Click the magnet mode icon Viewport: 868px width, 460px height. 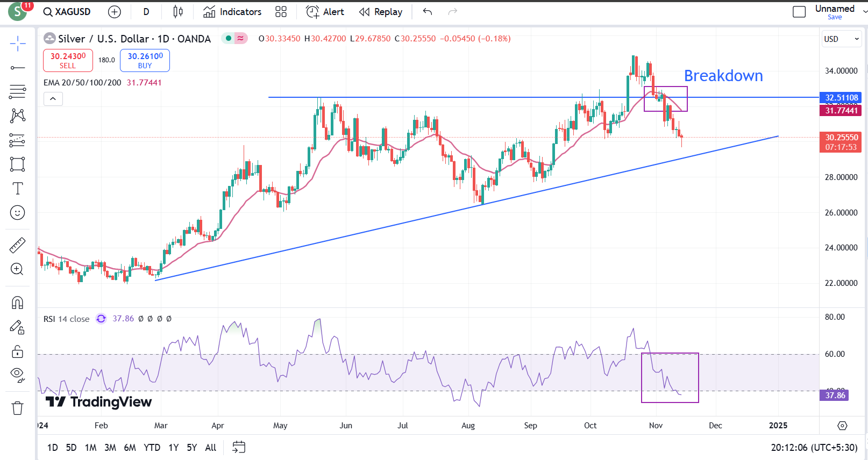[x=17, y=303]
